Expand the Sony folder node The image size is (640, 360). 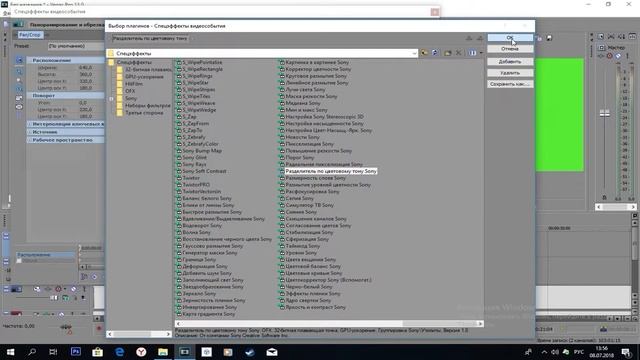click(111, 98)
